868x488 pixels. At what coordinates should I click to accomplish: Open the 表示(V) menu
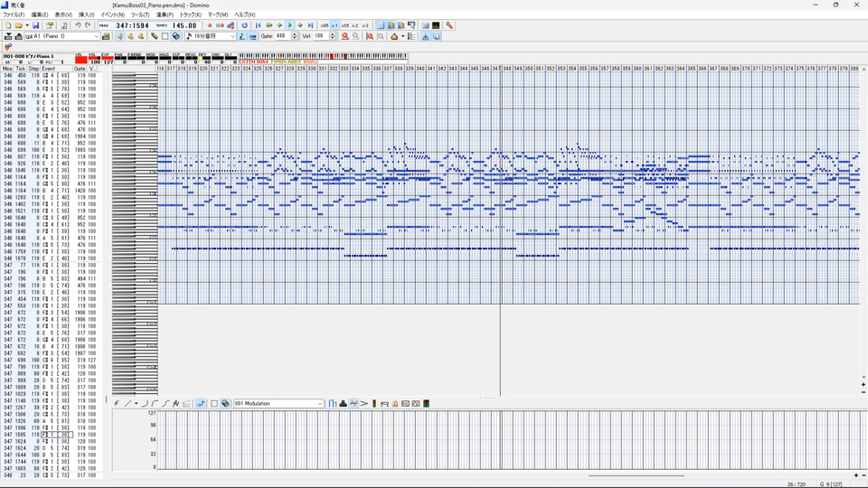[63, 15]
